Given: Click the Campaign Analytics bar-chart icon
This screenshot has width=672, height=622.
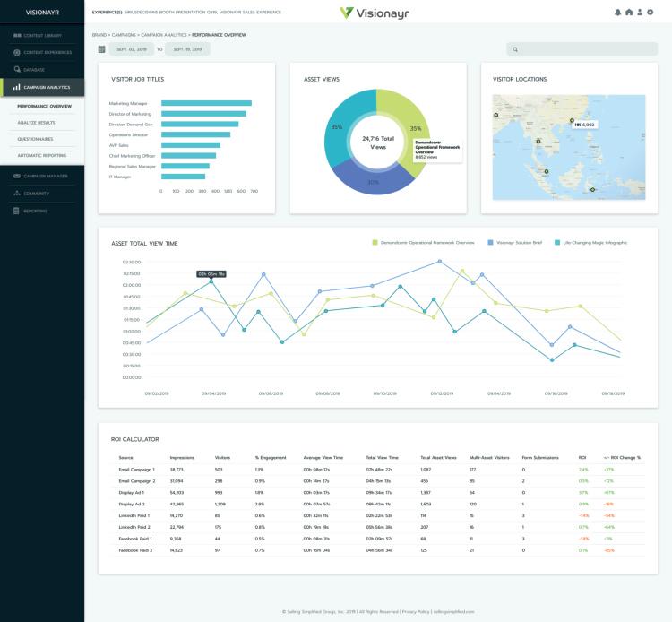Looking at the screenshot, I should pyautogui.click(x=17, y=87).
